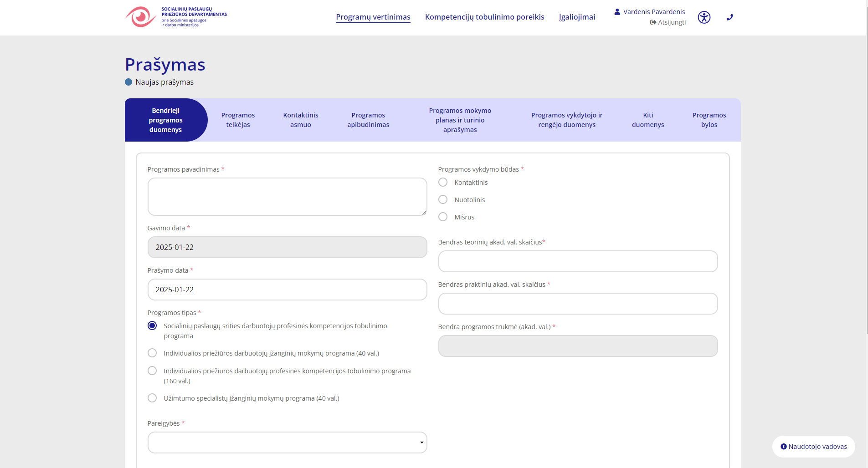Image resolution: width=868 pixels, height=468 pixels.
Task: Open the Įgaliojimai menu item
Action: 577,17
